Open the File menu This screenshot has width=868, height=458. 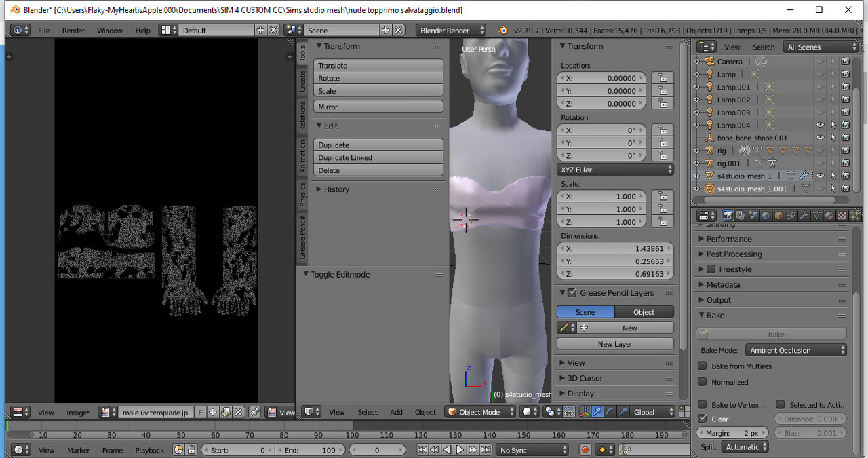44,31
